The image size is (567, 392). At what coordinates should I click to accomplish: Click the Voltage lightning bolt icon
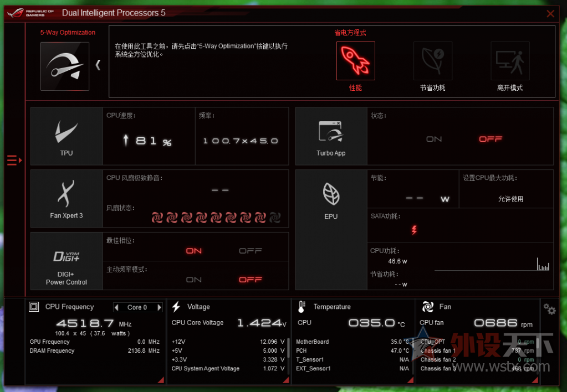176,307
